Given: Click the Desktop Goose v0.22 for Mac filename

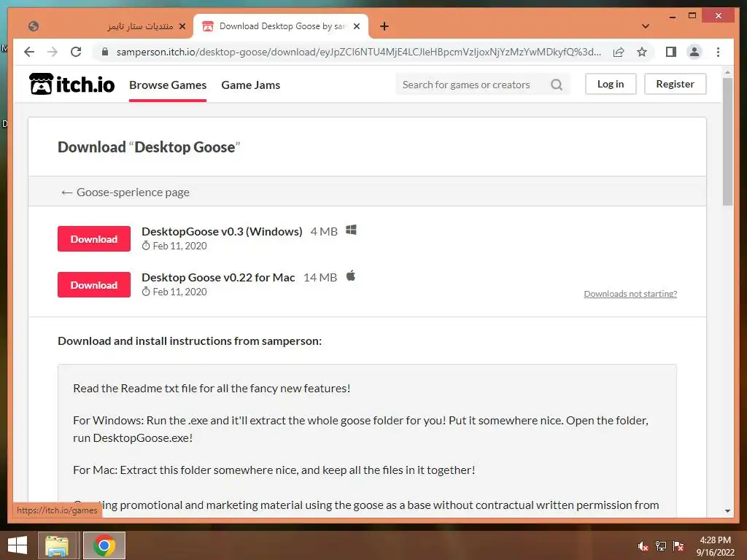Looking at the screenshot, I should pos(218,277).
